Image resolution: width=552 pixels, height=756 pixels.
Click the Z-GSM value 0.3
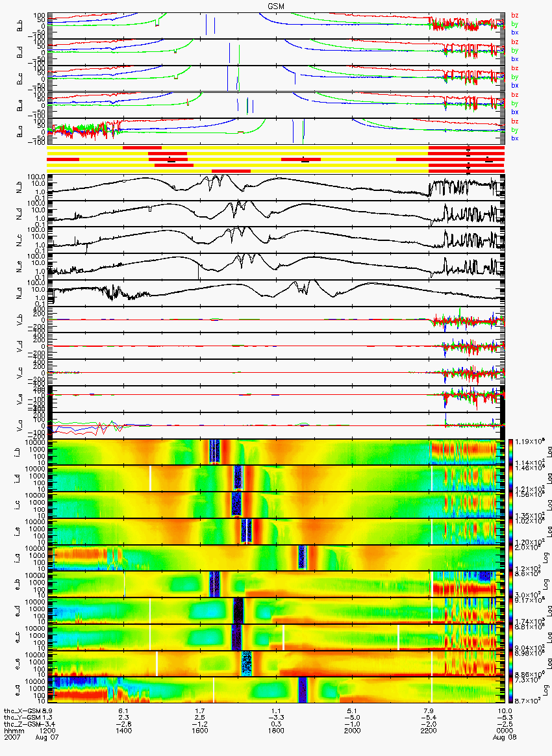point(276,724)
